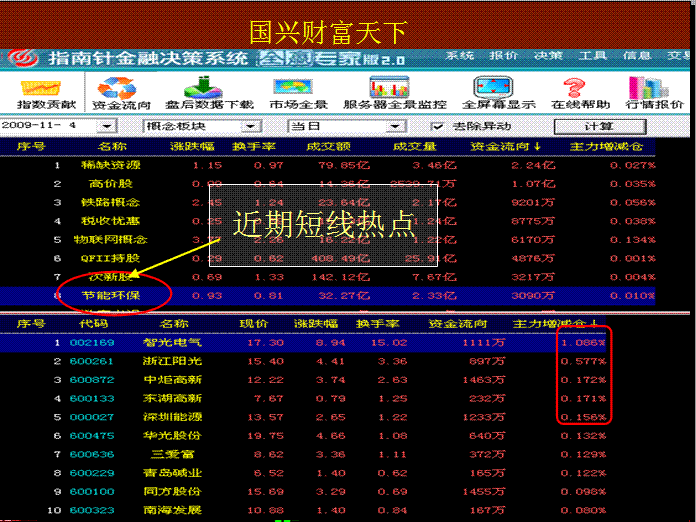Click stock code 002169
The width and height of the screenshot is (696, 522).
pyautogui.click(x=92, y=343)
